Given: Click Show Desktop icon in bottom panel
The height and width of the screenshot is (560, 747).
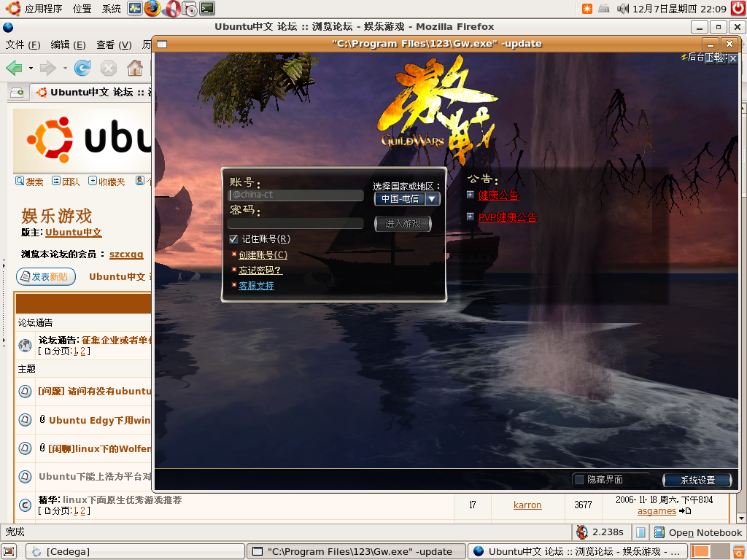Looking at the screenshot, I should (9, 551).
